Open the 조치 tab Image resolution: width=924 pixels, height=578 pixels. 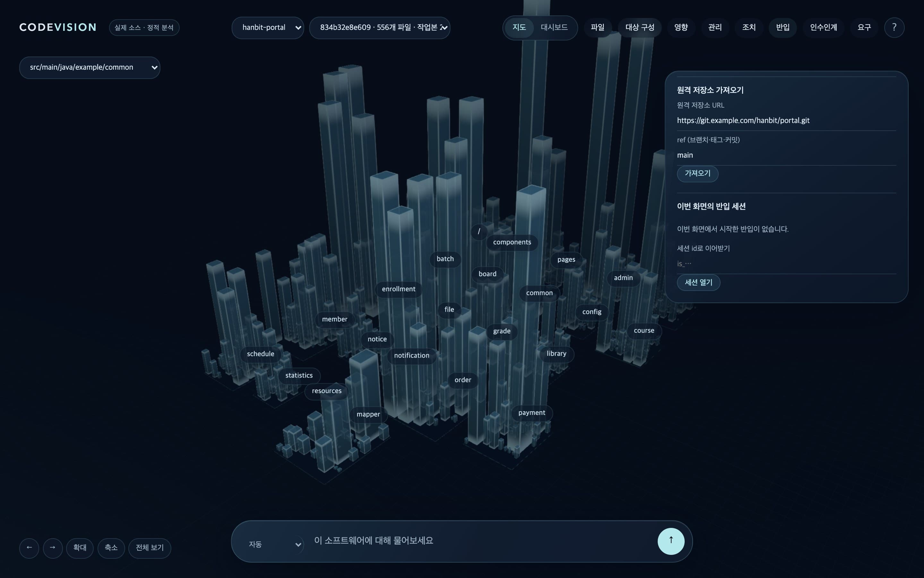(749, 28)
